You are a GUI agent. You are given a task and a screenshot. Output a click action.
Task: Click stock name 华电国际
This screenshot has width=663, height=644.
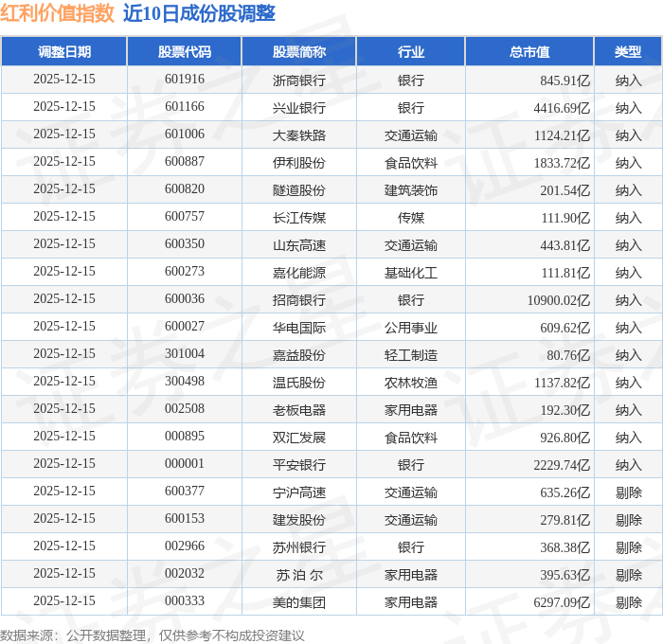[299, 328]
